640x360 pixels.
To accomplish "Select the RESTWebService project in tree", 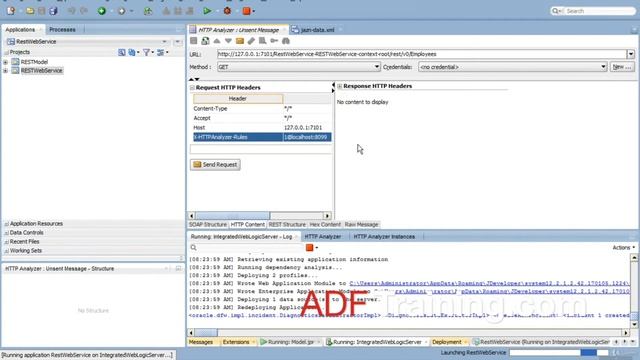I will [42, 71].
